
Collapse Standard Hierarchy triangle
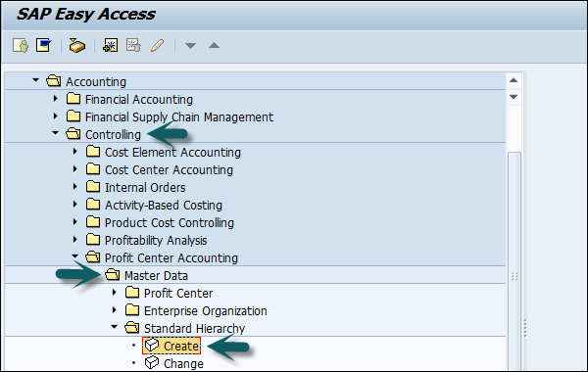coord(115,327)
